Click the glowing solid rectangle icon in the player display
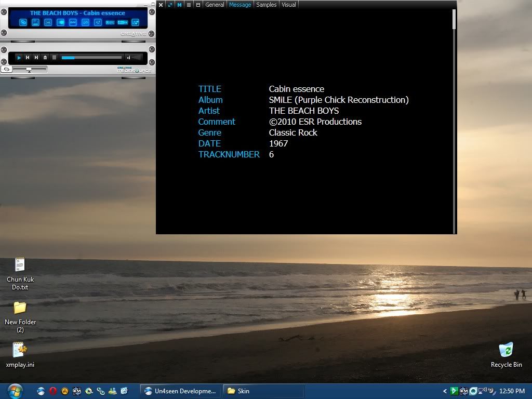Viewport: 532px width, 399px height. coord(60,23)
